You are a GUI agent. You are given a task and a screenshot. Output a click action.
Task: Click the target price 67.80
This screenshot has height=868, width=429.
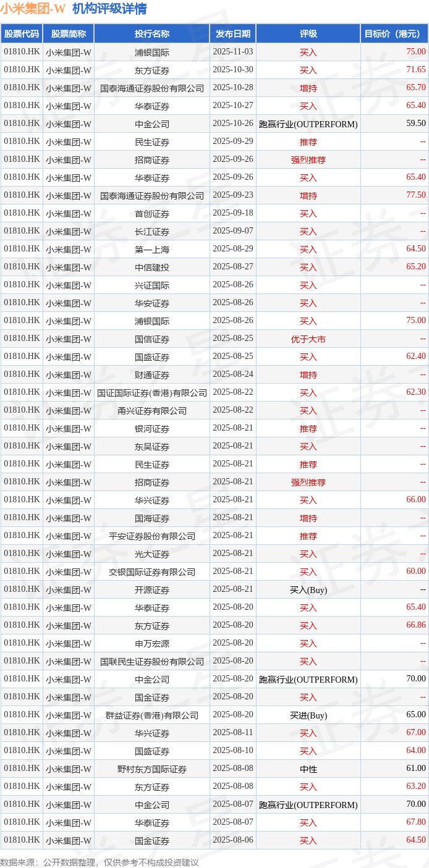click(416, 822)
